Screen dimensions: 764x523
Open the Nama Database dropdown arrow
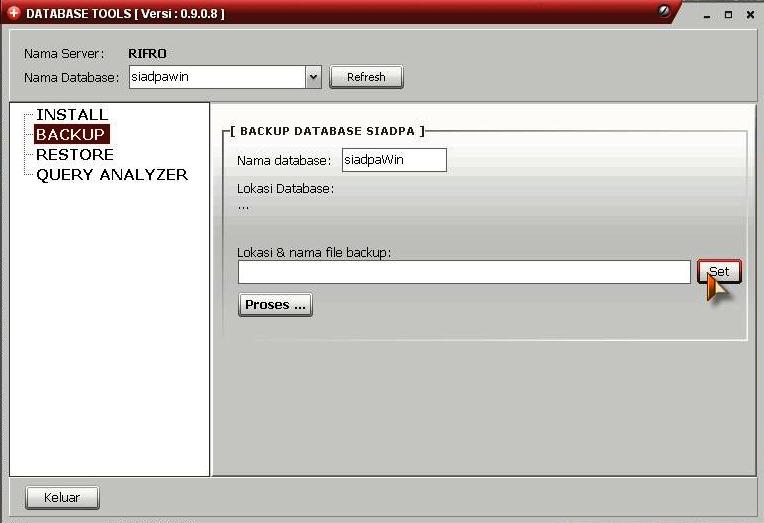tap(313, 77)
